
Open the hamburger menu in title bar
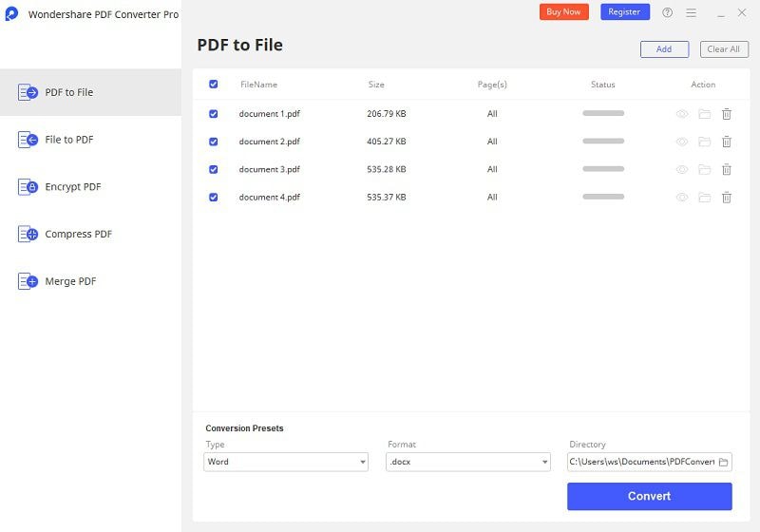coord(691,12)
